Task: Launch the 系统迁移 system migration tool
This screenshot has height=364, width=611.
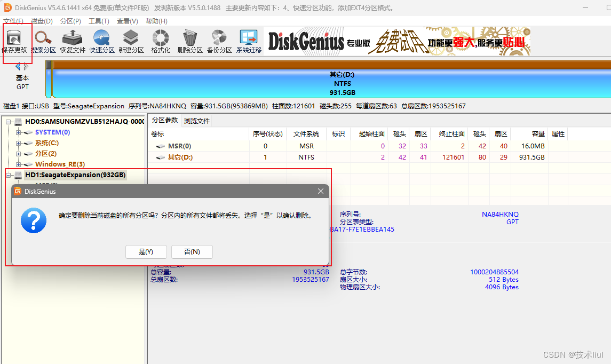Action: [249, 42]
